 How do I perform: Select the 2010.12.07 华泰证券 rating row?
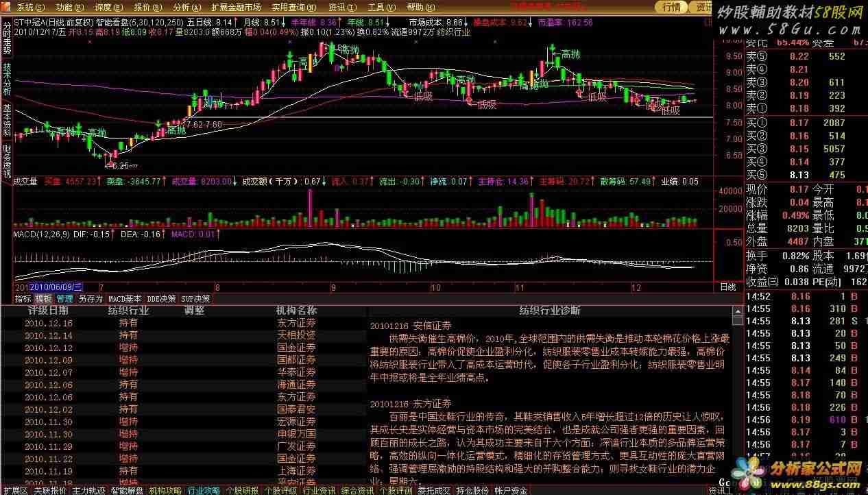[x=185, y=372]
